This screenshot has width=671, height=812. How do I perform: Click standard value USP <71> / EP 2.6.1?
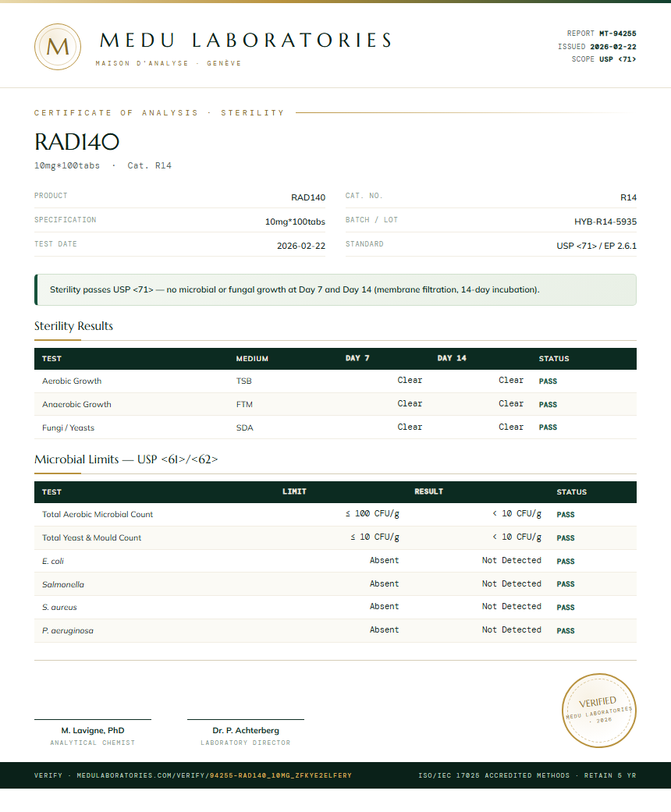(596, 246)
